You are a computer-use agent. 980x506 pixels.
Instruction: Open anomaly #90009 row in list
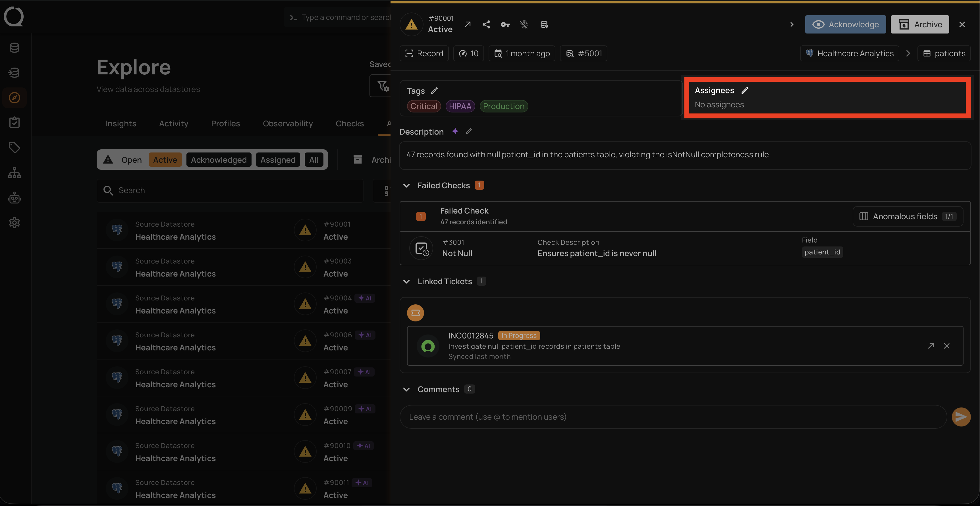244,414
